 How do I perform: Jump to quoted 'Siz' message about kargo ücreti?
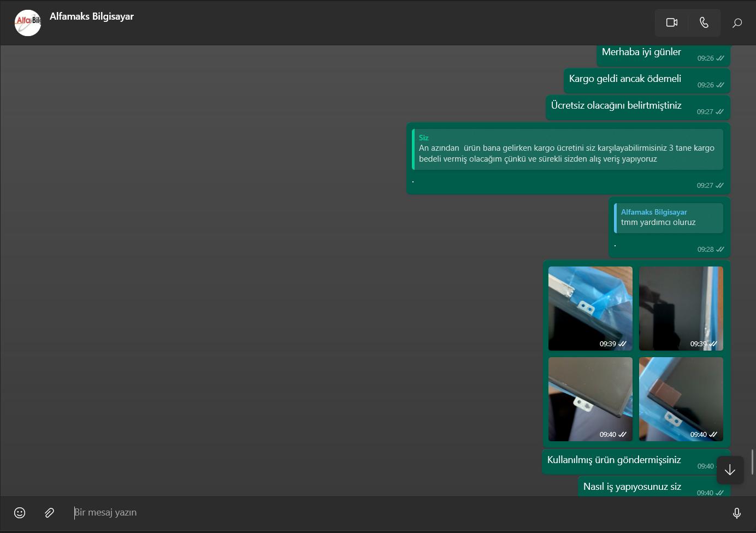[567, 149]
